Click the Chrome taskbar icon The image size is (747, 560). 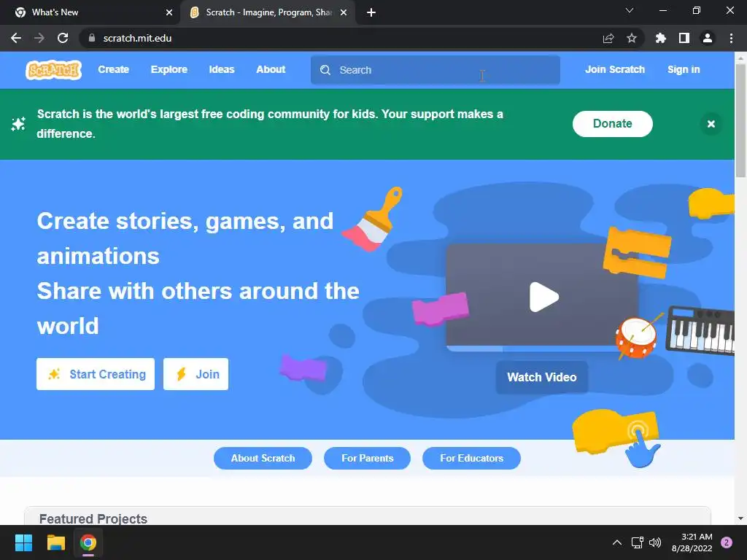click(x=88, y=542)
